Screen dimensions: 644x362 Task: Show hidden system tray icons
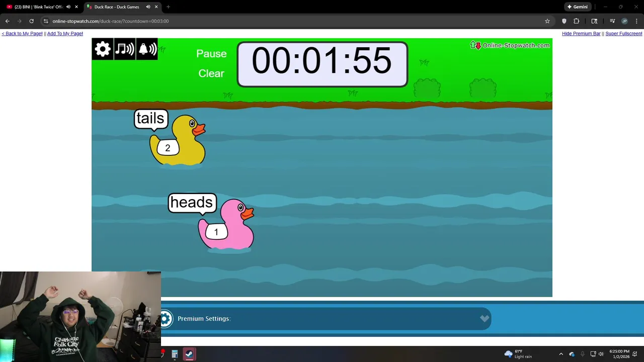[561, 354]
